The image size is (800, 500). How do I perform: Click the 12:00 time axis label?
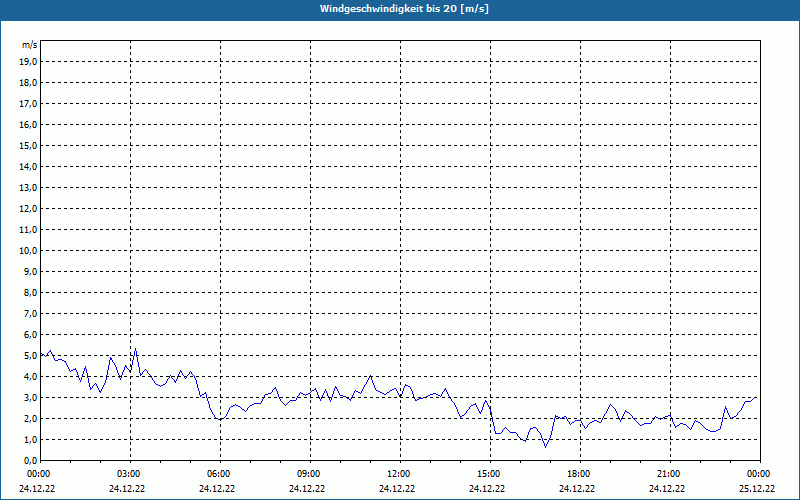pos(401,474)
